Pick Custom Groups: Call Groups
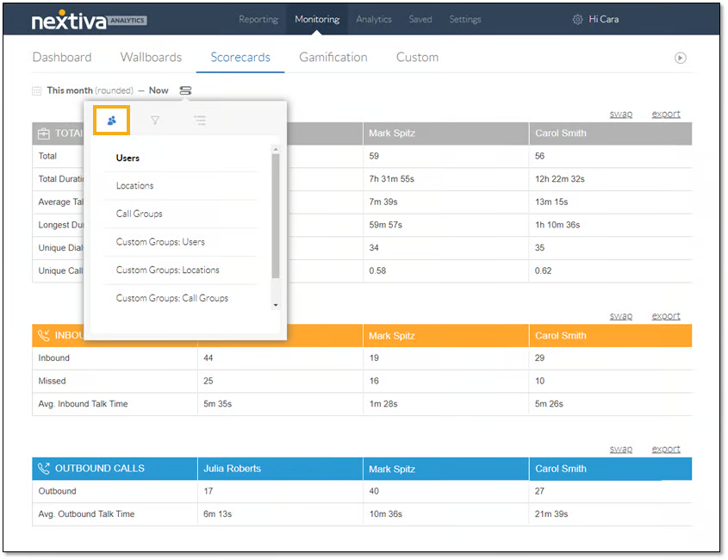The width and height of the screenshot is (728, 560). [x=172, y=298]
